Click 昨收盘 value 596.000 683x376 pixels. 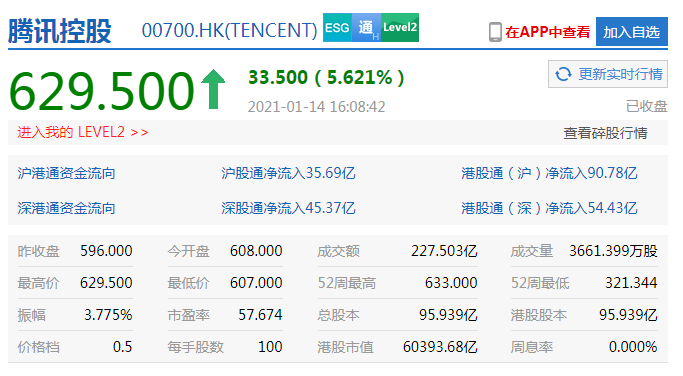tap(106, 251)
